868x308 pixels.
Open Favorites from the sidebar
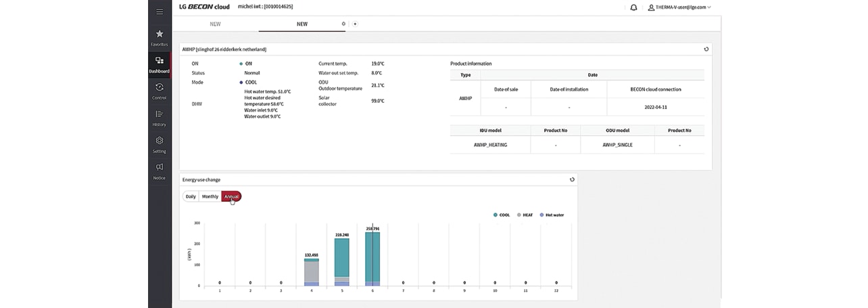point(160,37)
